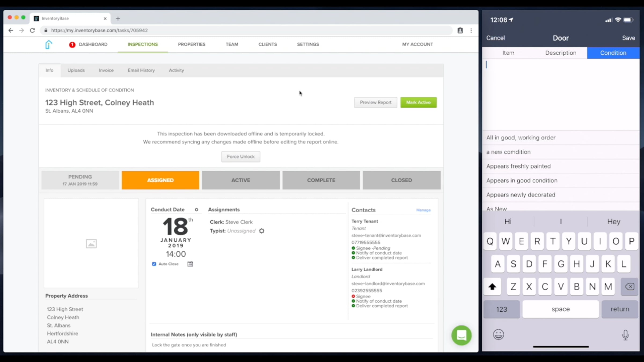Click the Preview Report button
644x362 pixels.
point(376,102)
